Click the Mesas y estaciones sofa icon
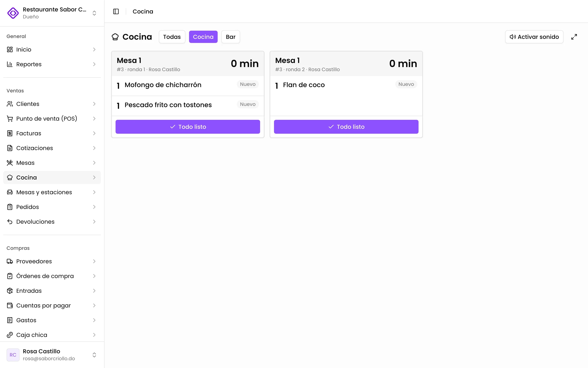 [10, 192]
